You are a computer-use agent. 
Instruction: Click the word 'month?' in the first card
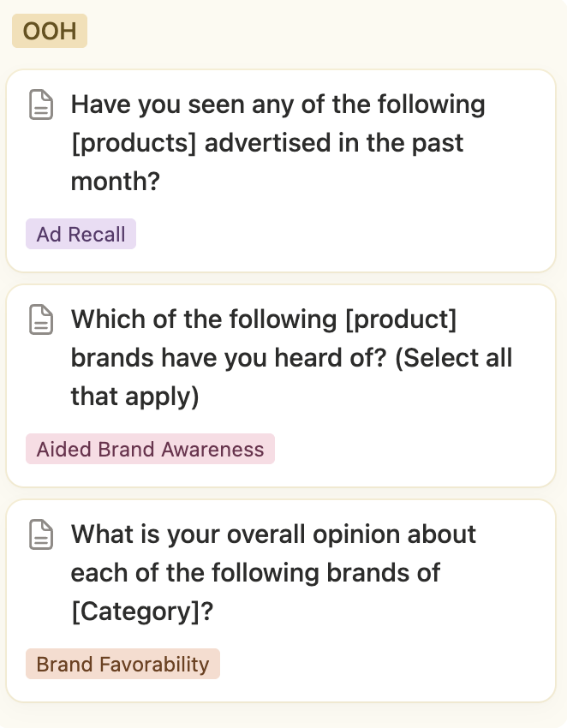click(x=115, y=182)
